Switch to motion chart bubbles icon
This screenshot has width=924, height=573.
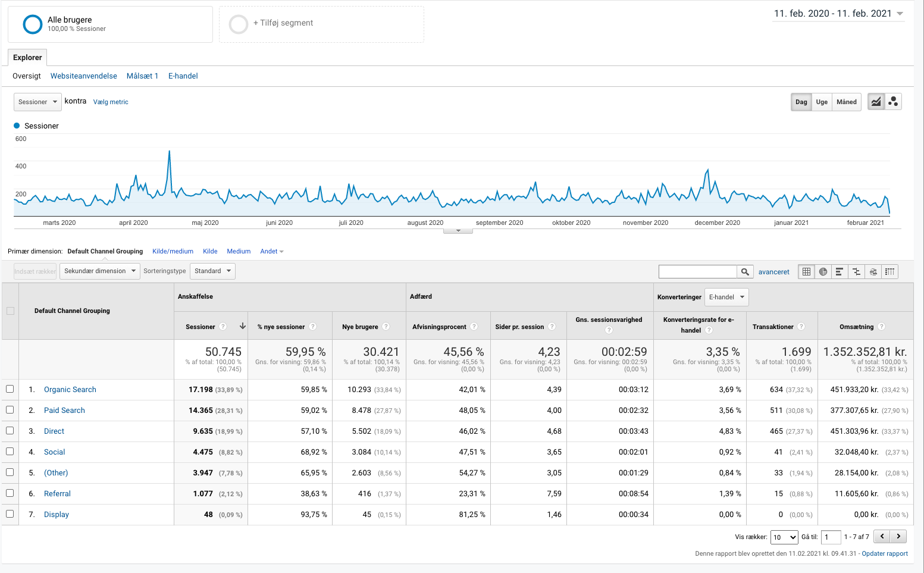[893, 102]
